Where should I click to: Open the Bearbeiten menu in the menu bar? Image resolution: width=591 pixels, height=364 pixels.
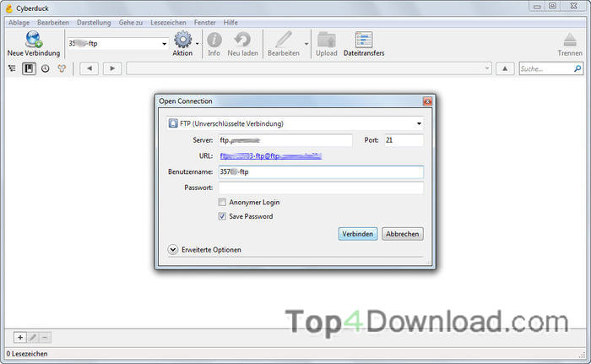point(53,23)
